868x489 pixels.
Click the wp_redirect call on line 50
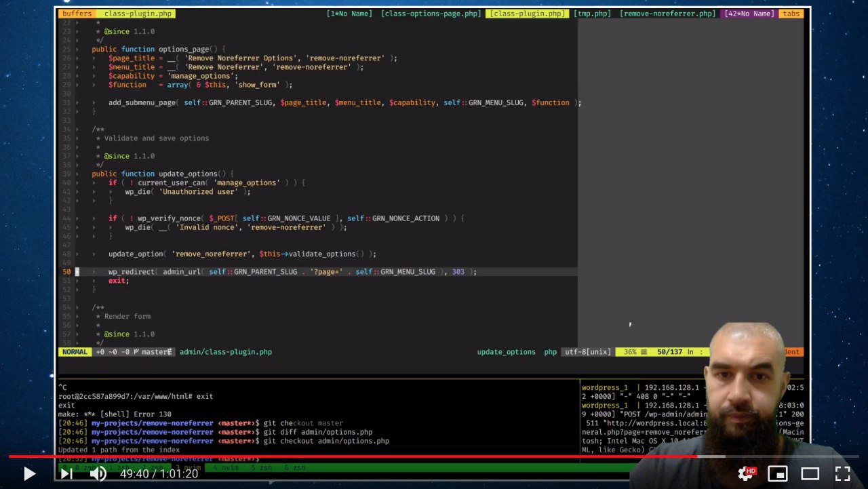point(292,271)
